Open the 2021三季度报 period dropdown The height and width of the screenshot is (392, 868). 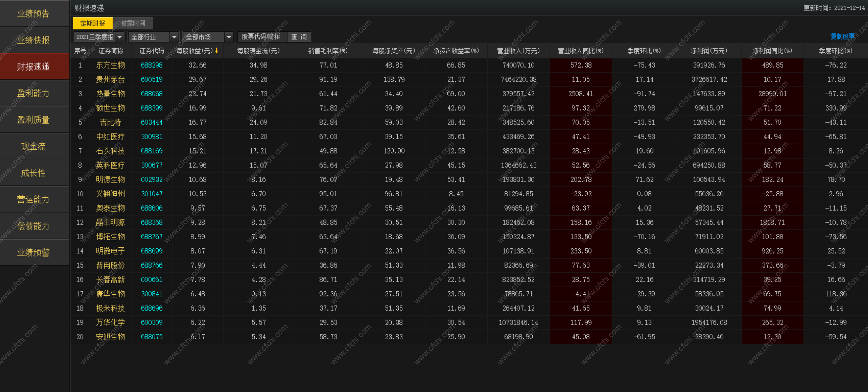(x=120, y=37)
